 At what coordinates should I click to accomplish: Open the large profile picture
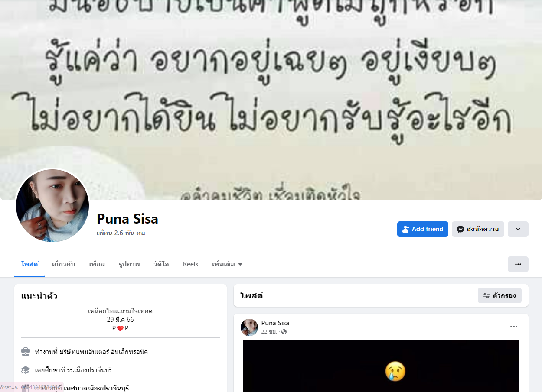pos(52,205)
